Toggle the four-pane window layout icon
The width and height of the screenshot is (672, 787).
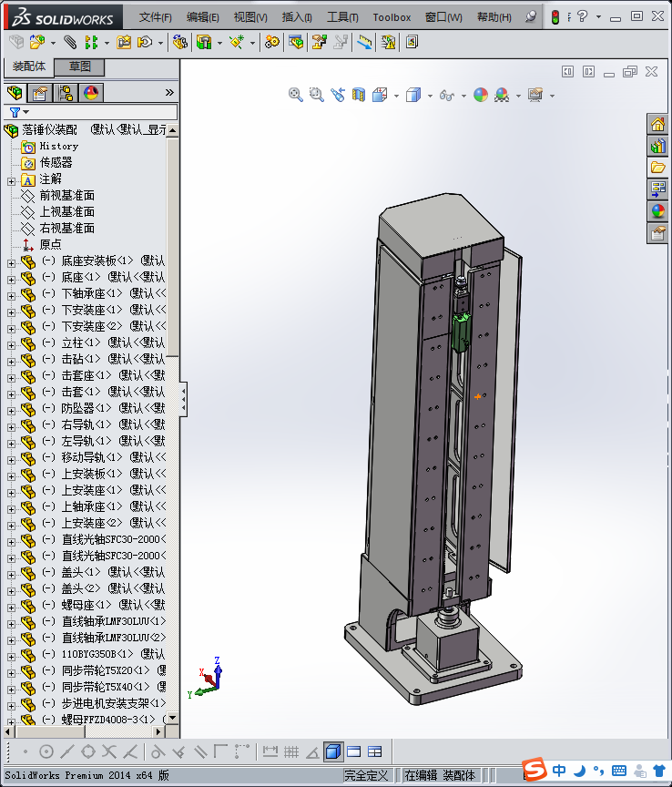point(375,751)
